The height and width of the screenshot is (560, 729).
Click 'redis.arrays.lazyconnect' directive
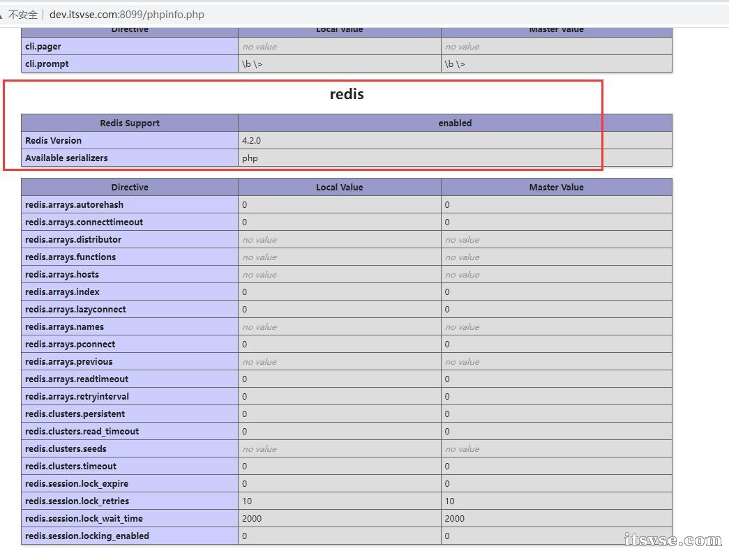coord(130,309)
